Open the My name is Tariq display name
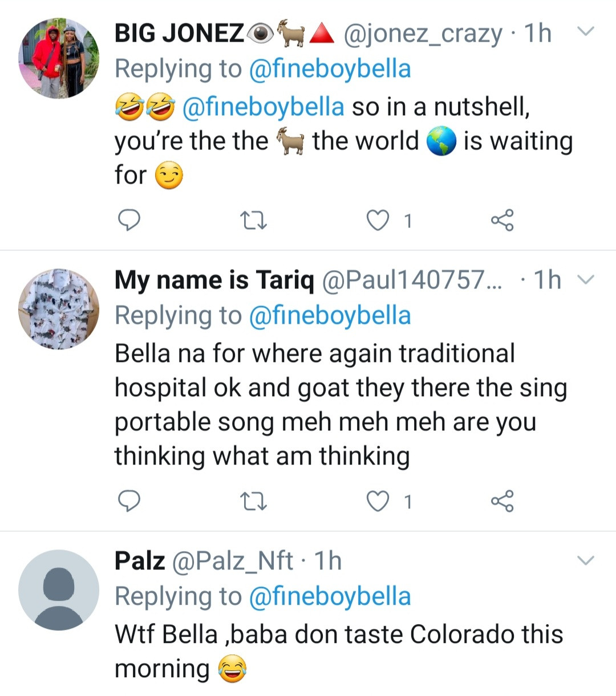This screenshot has width=616, height=696. coord(214,280)
